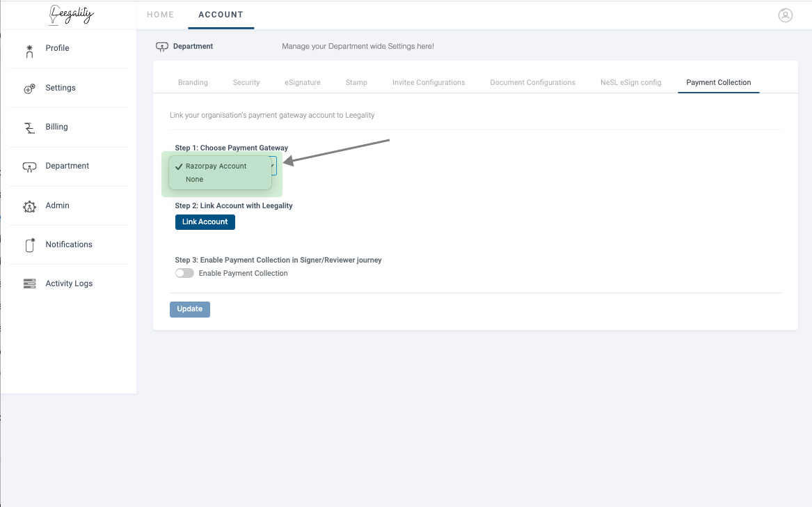
Task: Switch to the Security tab
Action: (246, 82)
